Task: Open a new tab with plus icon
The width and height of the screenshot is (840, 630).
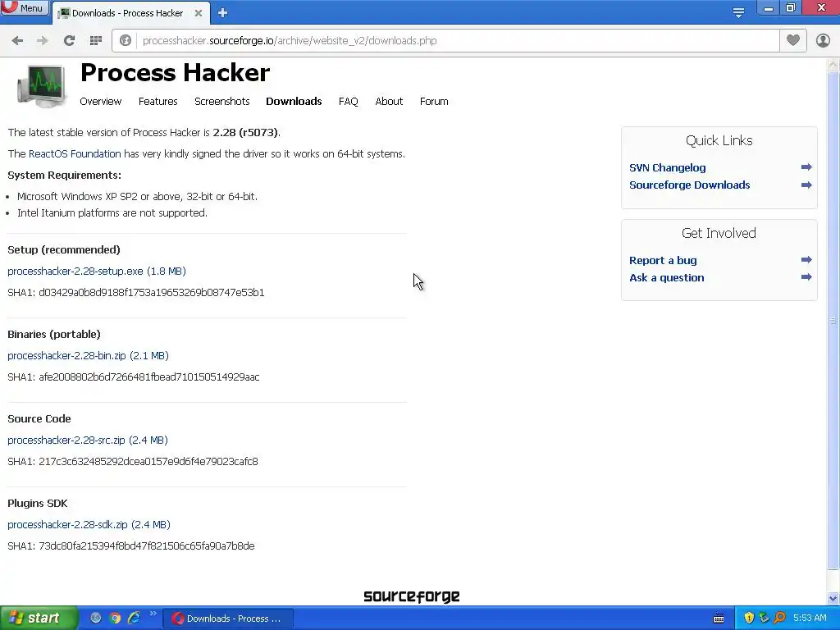Action: tap(223, 13)
